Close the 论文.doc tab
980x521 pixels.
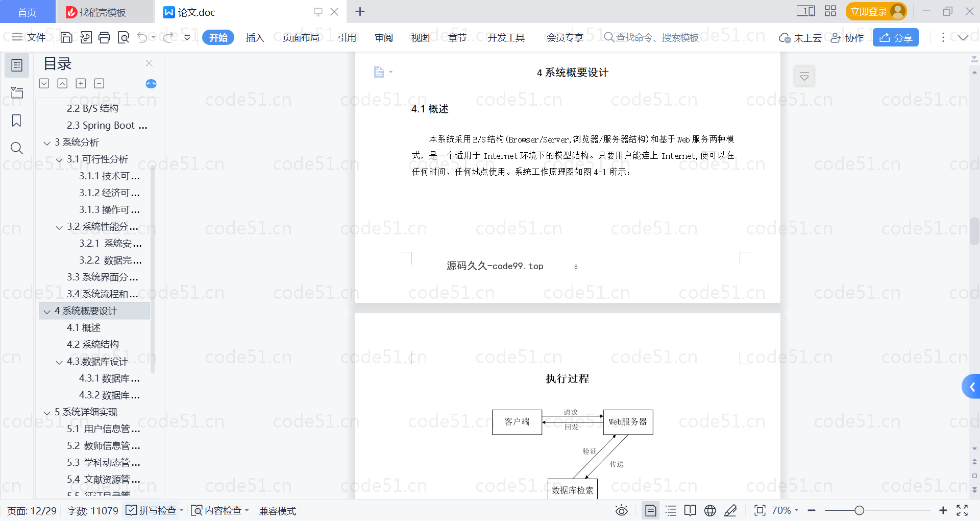tap(334, 12)
